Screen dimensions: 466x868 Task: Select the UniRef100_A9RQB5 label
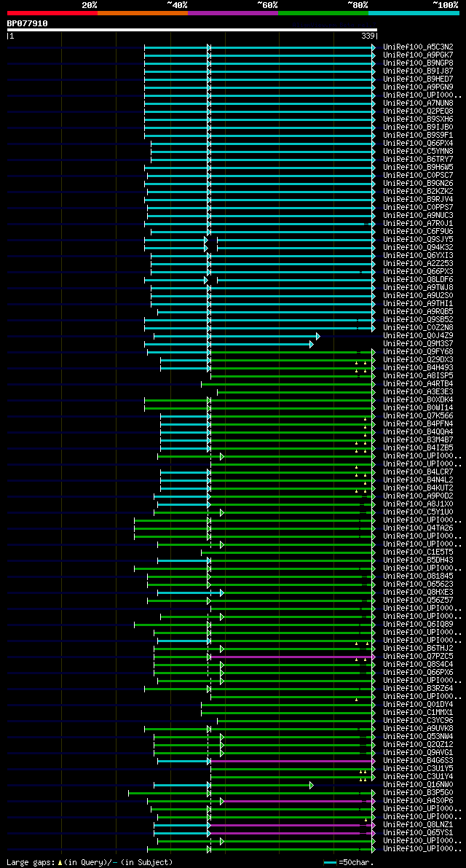click(x=418, y=312)
